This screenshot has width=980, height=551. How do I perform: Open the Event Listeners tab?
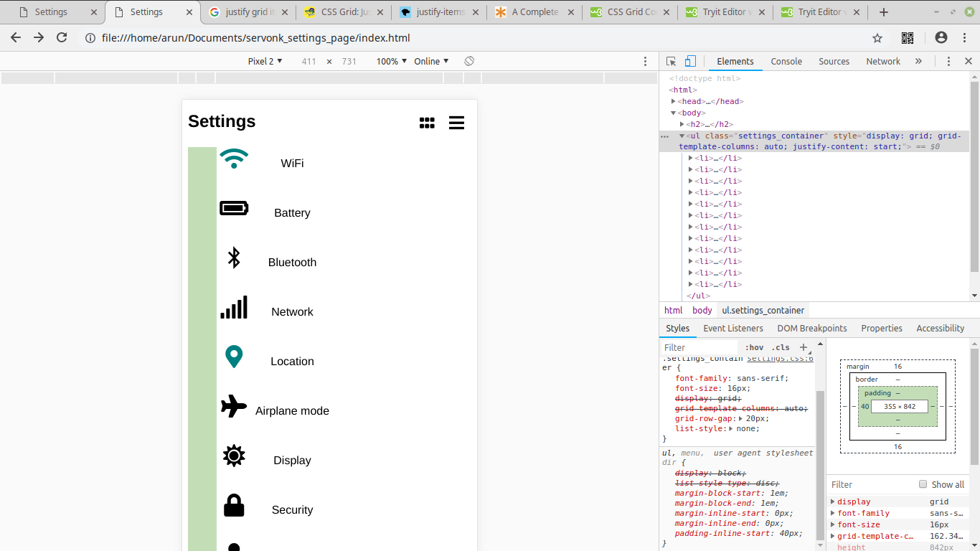pyautogui.click(x=733, y=328)
